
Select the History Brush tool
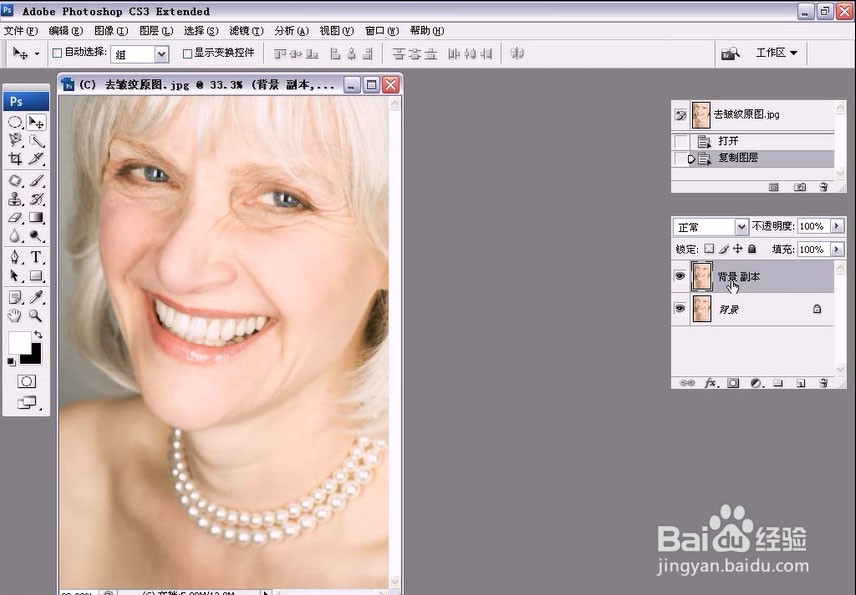(x=36, y=199)
